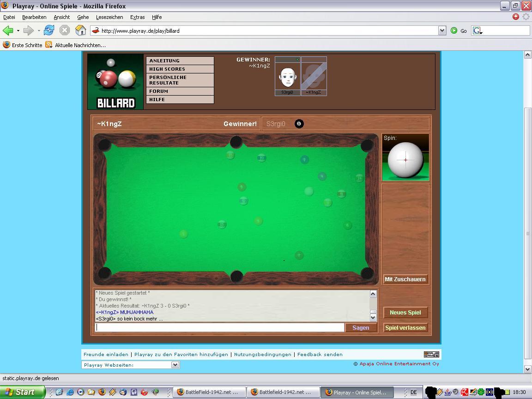The height and width of the screenshot is (399, 532).
Task: Click the red Kaspersky tray icon
Action: 465,392
